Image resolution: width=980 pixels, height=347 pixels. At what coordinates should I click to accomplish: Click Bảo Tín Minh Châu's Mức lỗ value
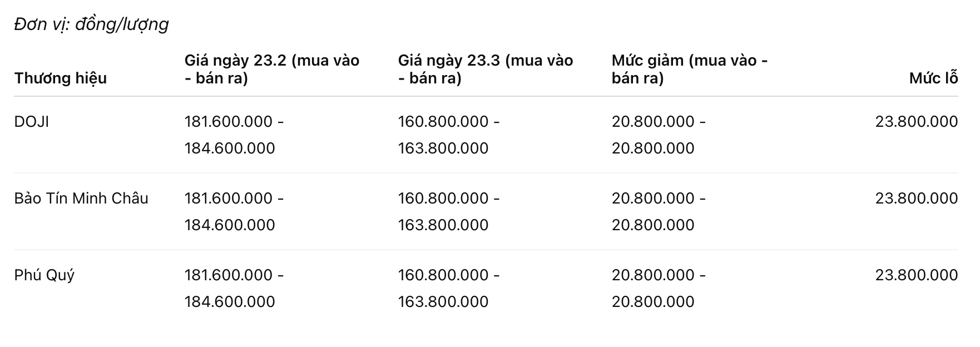916,199
